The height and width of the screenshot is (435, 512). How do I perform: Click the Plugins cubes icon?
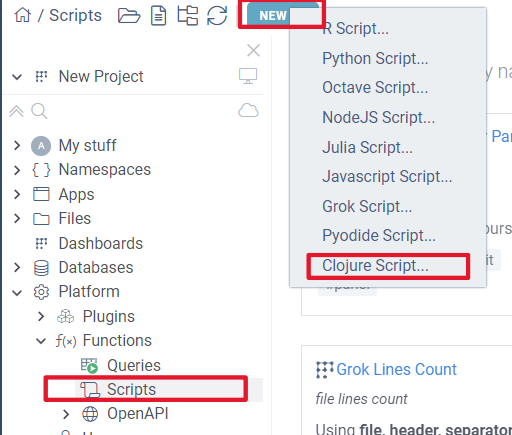click(65, 316)
